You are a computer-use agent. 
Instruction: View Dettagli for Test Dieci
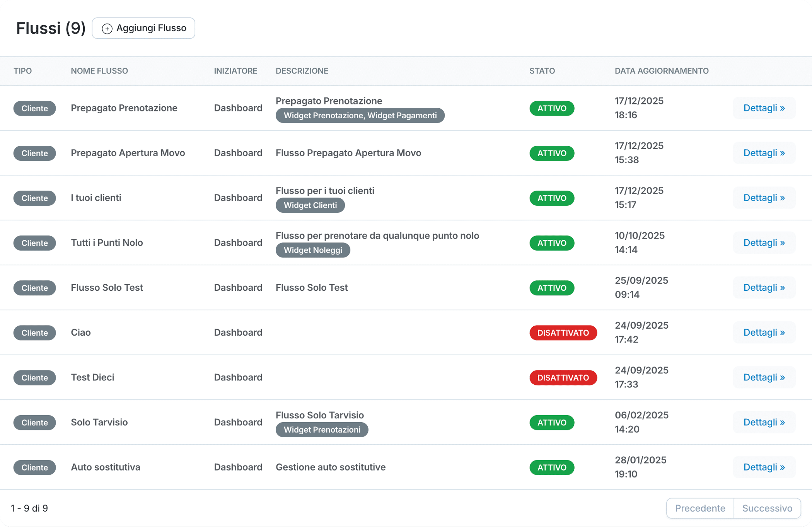(764, 377)
